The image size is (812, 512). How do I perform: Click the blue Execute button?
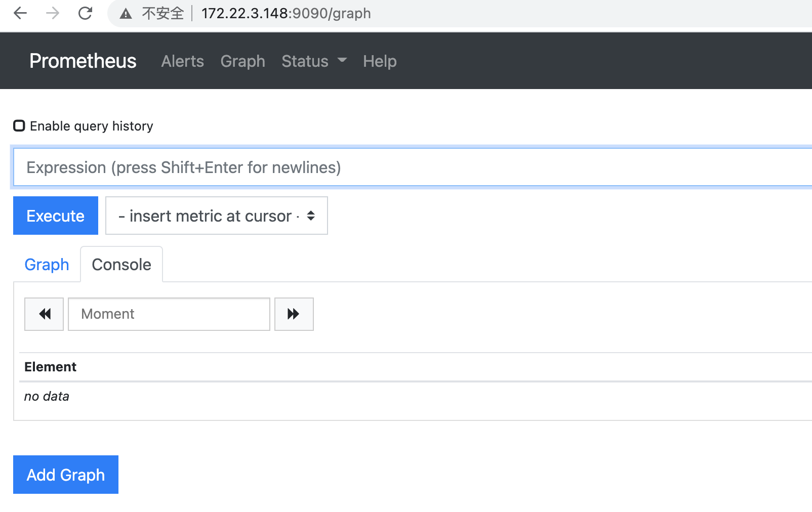pos(56,216)
